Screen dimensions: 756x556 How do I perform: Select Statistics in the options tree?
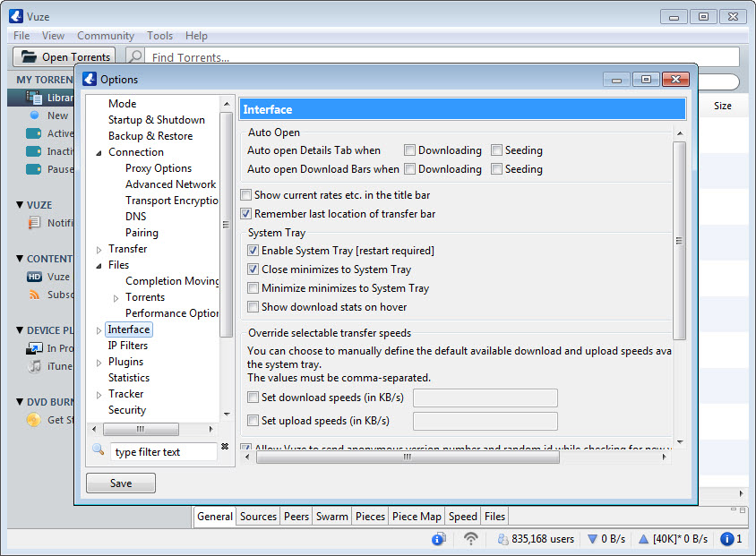click(x=129, y=378)
